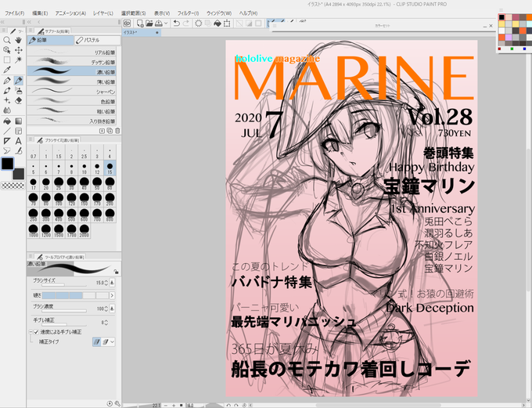Click the Save icon in toolbar
532x408 pixels.
click(159, 23)
